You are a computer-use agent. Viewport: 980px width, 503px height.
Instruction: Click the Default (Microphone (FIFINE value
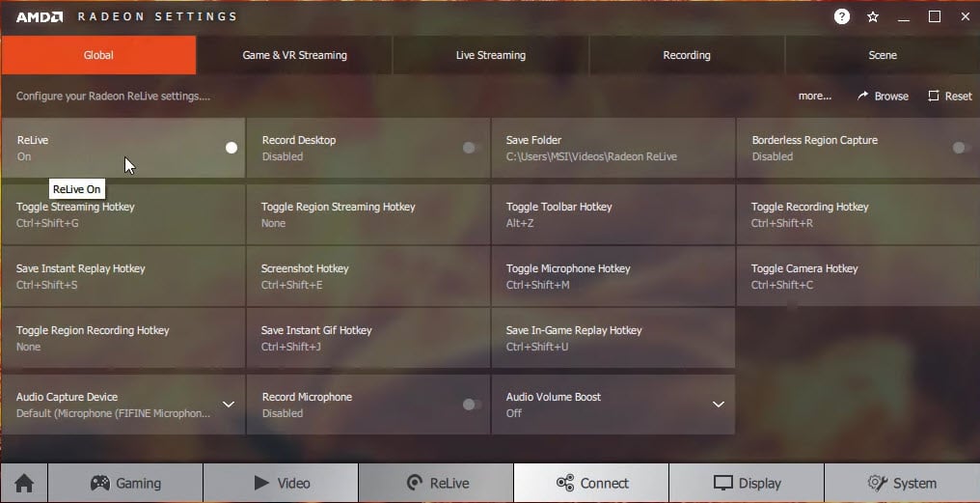pyautogui.click(x=113, y=413)
